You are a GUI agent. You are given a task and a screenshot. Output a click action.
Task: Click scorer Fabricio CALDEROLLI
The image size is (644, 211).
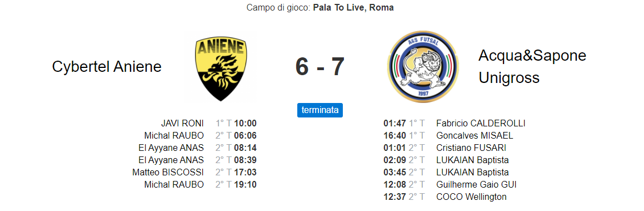pyautogui.click(x=481, y=124)
